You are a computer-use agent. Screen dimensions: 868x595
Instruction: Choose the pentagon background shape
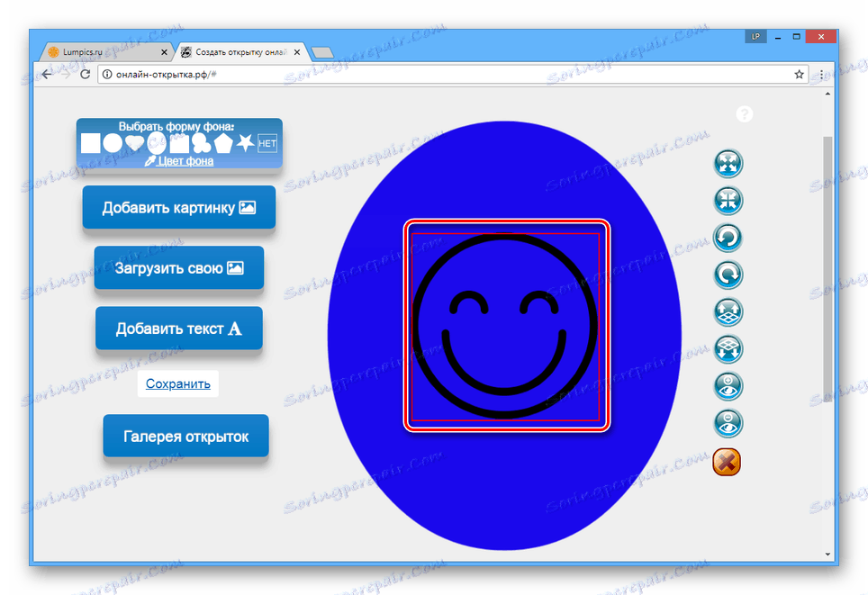click(x=223, y=143)
